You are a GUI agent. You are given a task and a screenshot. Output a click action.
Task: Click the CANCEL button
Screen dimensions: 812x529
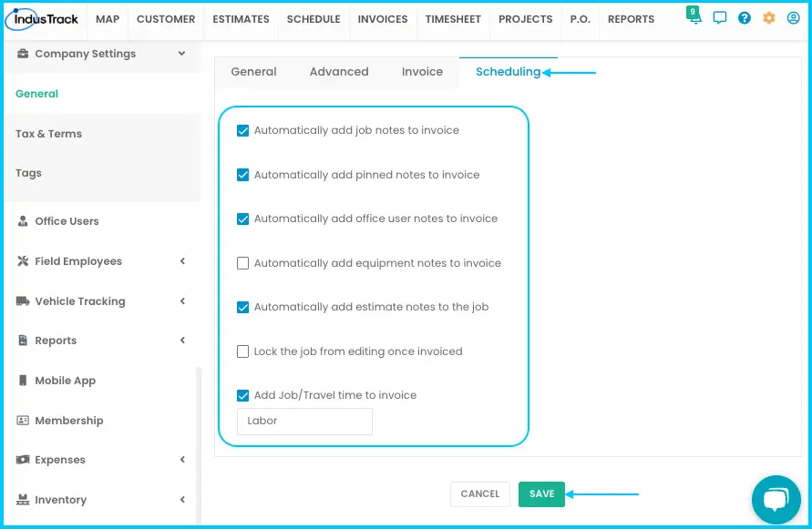pyautogui.click(x=480, y=494)
